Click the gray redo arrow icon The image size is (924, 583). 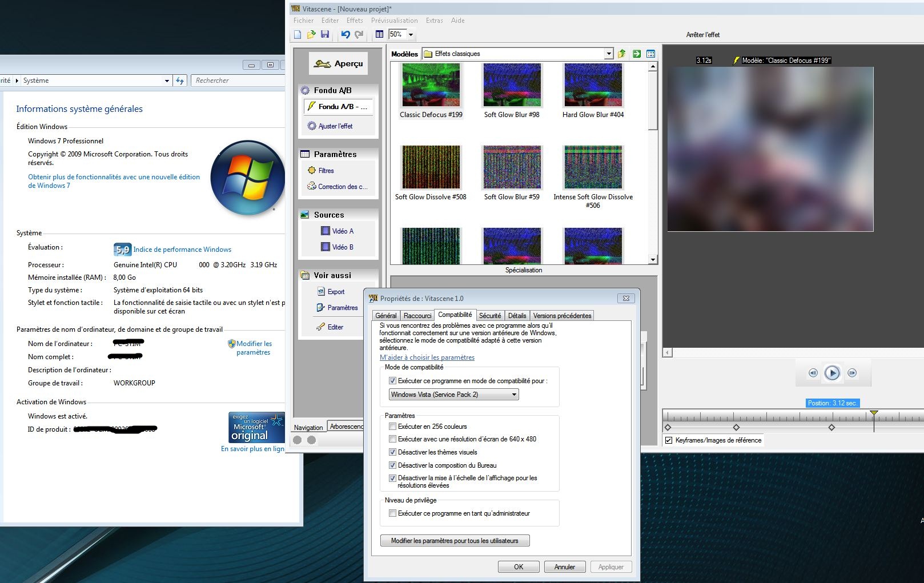pyautogui.click(x=359, y=34)
